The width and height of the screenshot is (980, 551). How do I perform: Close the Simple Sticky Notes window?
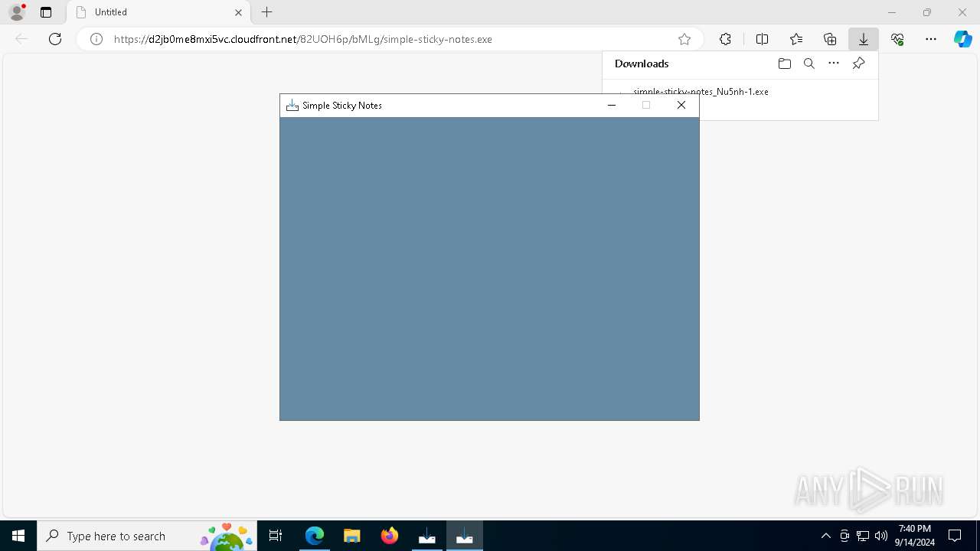click(x=681, y=106)
